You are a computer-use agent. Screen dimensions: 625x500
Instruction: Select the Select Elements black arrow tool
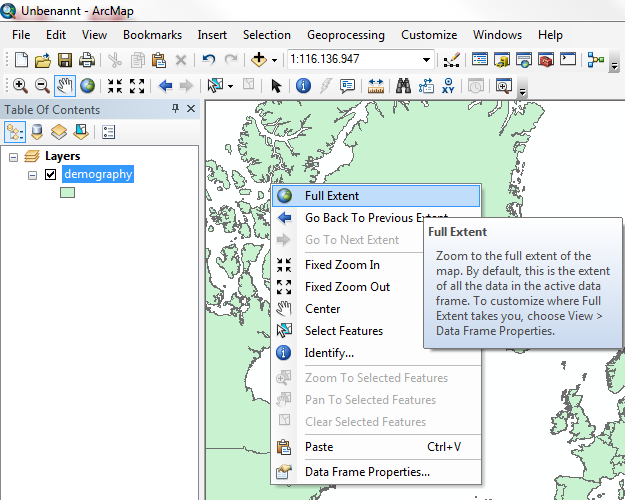pyautogui.click(x=276, y=86)
